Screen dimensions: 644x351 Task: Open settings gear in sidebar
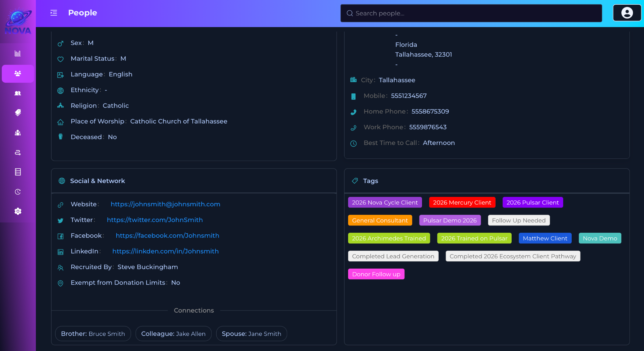[x=18, y=211]
